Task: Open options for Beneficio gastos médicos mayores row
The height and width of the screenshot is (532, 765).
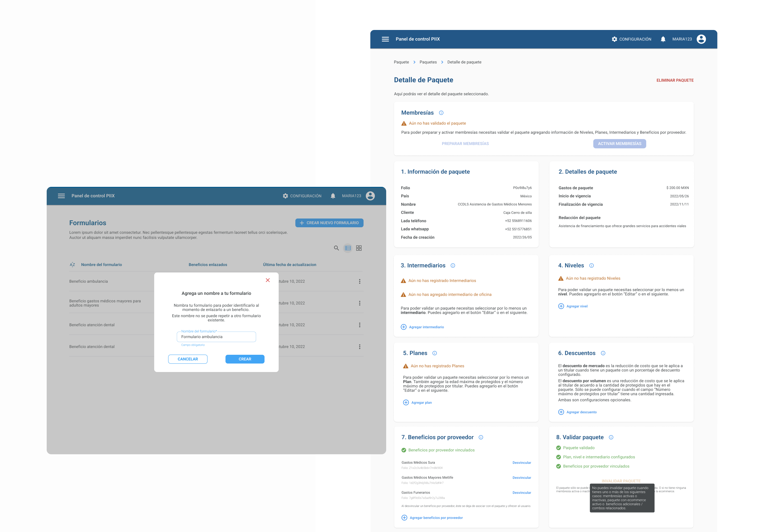Action: point(360,303)
